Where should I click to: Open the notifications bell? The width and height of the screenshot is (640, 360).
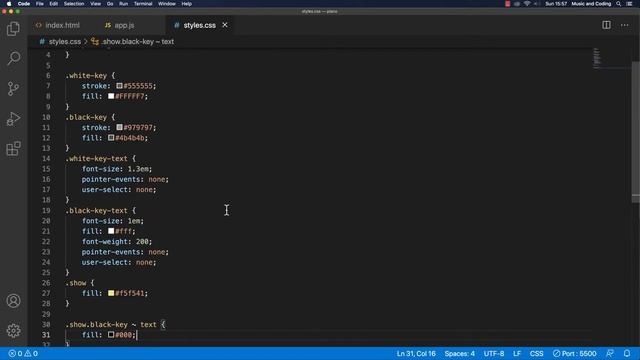(627, 353)
